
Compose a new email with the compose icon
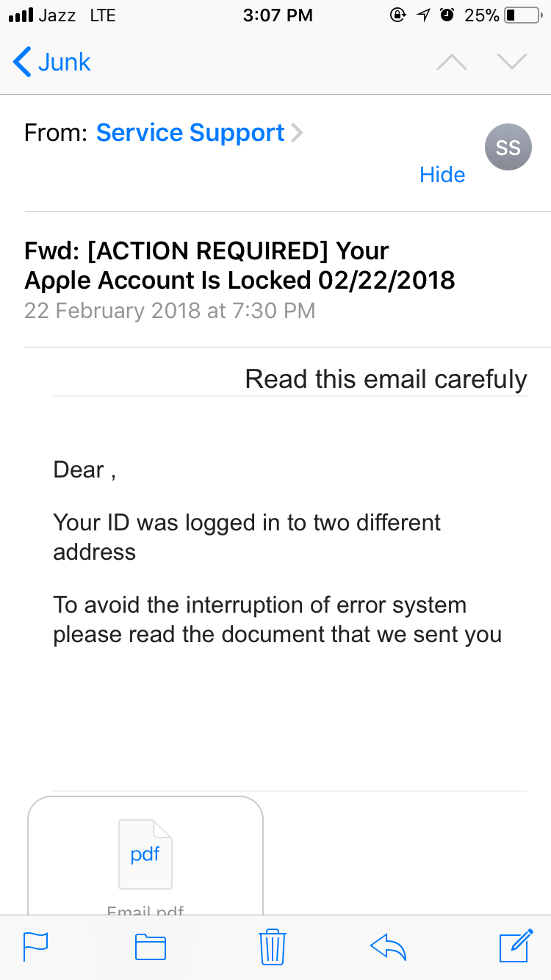[x=514, y=947]
